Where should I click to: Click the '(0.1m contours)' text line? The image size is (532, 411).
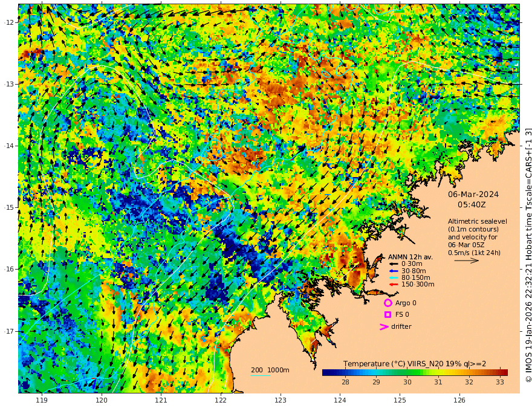[x=473, y=229]
